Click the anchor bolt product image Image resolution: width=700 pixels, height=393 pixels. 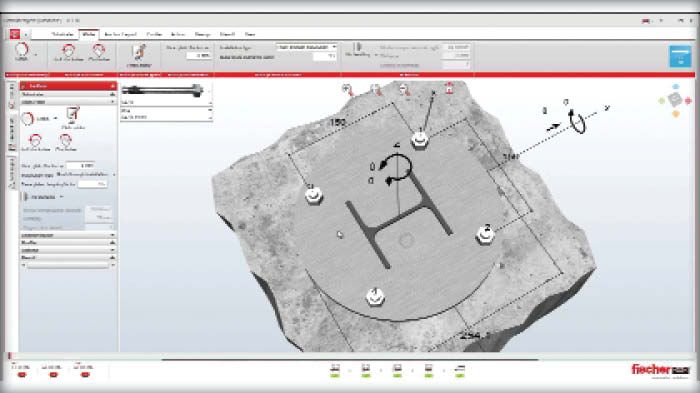pyautogui.click(x=163, y=90)
